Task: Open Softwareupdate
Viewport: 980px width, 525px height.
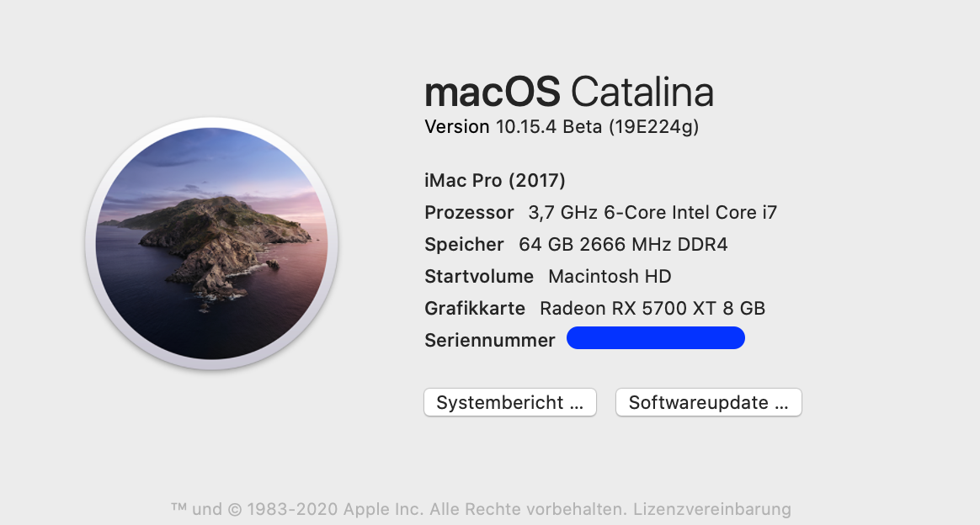Action: 708,403
